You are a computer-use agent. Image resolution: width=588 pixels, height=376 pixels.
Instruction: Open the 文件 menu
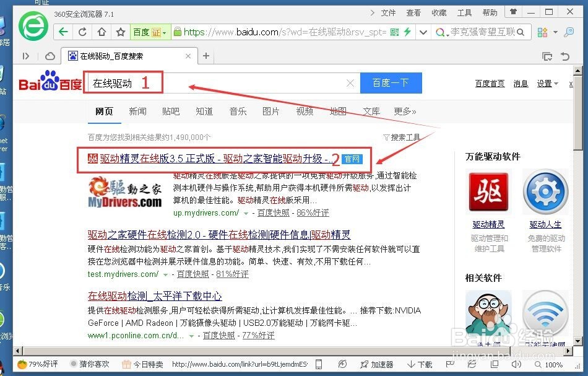(x=388, y=13)
